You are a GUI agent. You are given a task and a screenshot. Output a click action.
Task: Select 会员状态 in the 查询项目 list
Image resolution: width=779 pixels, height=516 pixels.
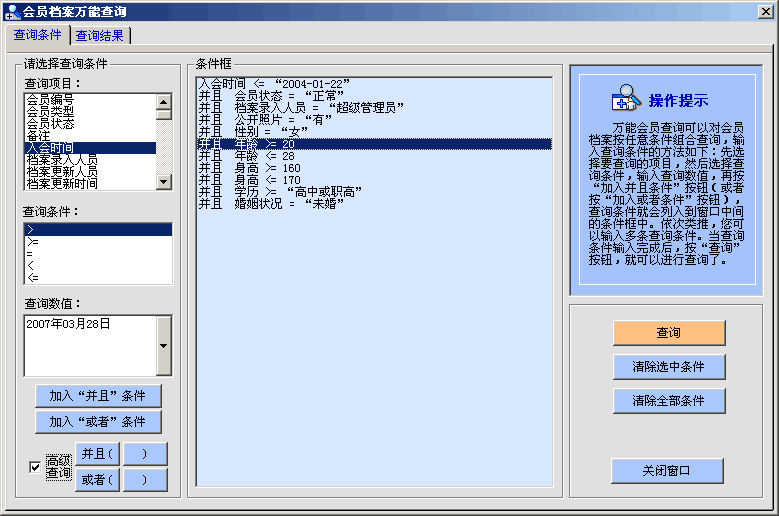pos(50,123)
